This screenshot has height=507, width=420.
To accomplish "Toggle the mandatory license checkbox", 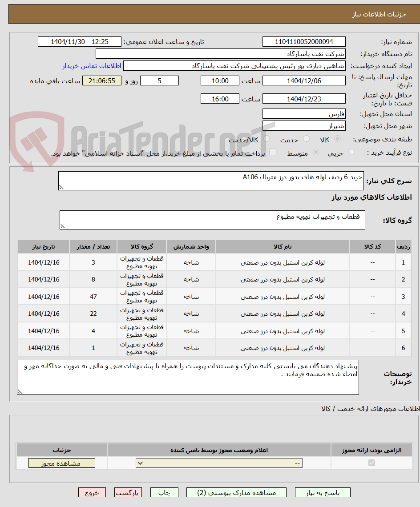I will coord(372,463).
